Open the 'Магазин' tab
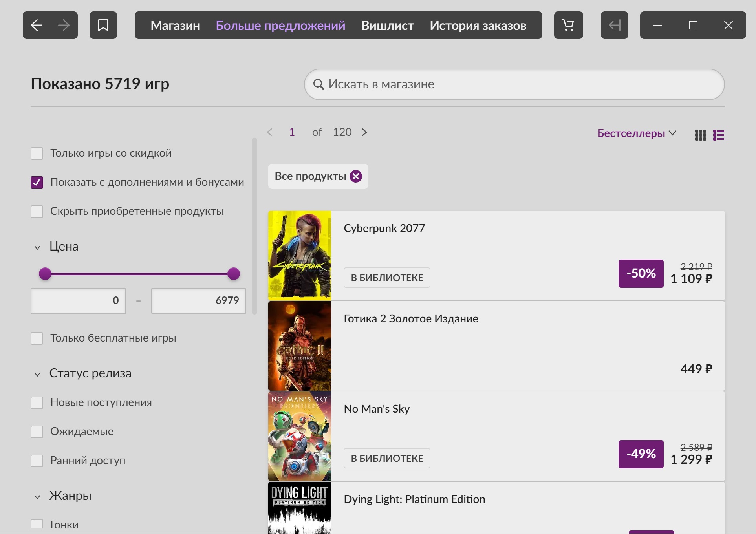The width and height of the screenshot is (756, 534). (x=175, y=26)
